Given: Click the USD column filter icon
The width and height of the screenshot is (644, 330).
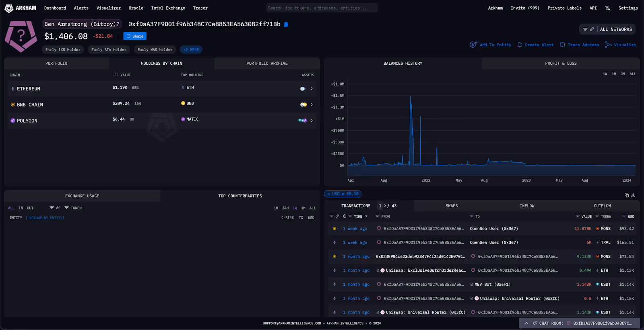Looking at the screenshot, I should (624, 216).
